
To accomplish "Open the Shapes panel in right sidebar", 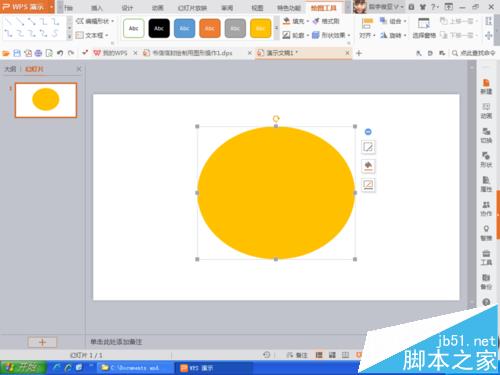I will pyautogui.click(x=486, y=159).
